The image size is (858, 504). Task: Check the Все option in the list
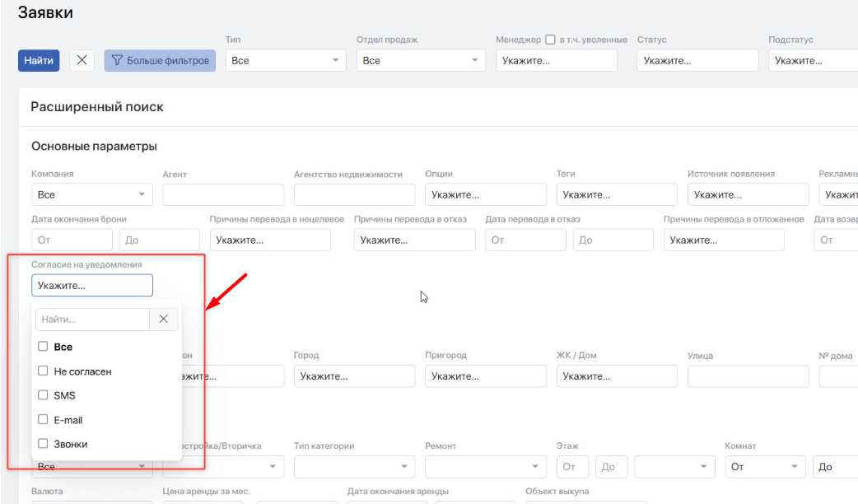[43, 347]
